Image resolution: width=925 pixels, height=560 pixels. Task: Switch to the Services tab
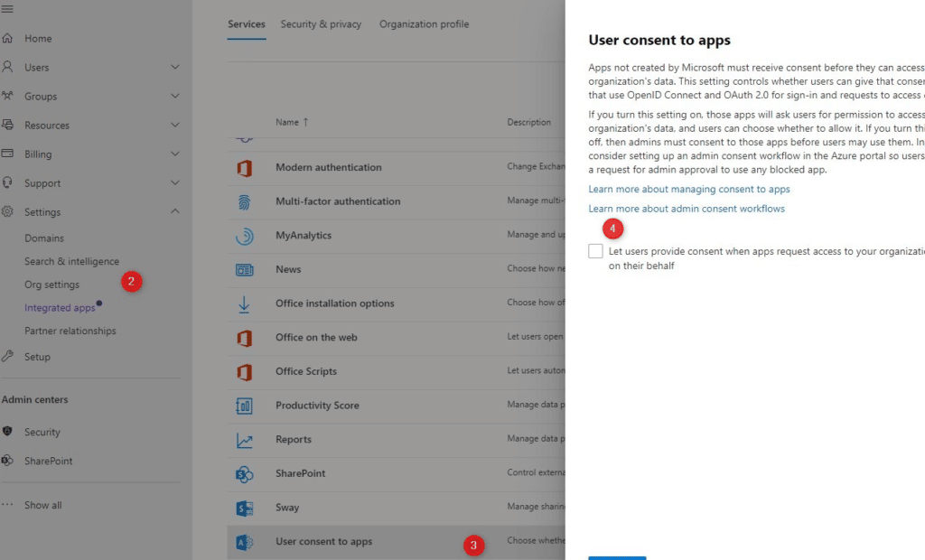pyautogui.click(x=247, y=24)
